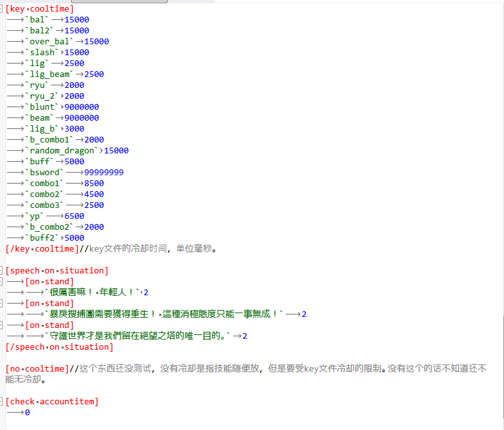504x430 pixels.
Task: Click the 9000000 value beside `blunt`
Action: 82,107
